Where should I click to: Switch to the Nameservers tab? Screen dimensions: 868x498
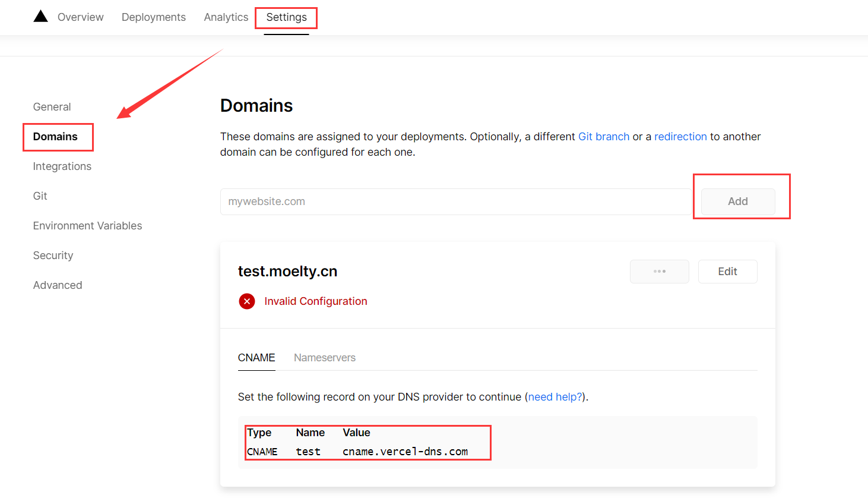[324, 358]
